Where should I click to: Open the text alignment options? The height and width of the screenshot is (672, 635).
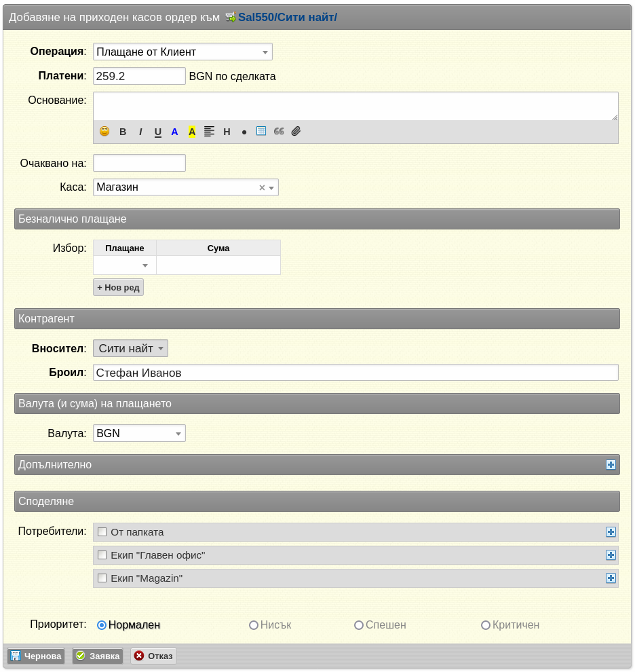(x=209, y=132)
